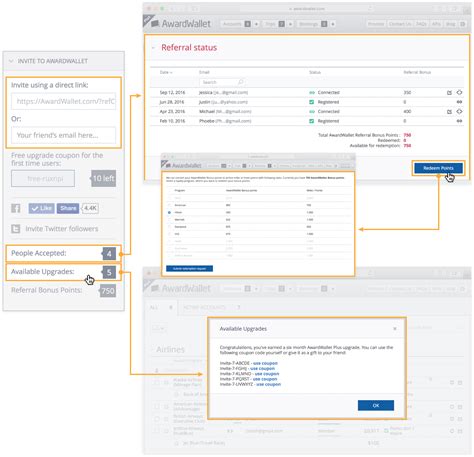The width and height of the screenshot is (474, 457).
Task: Click the link icon on Justin's row
Action: click(x=459, y=102)
